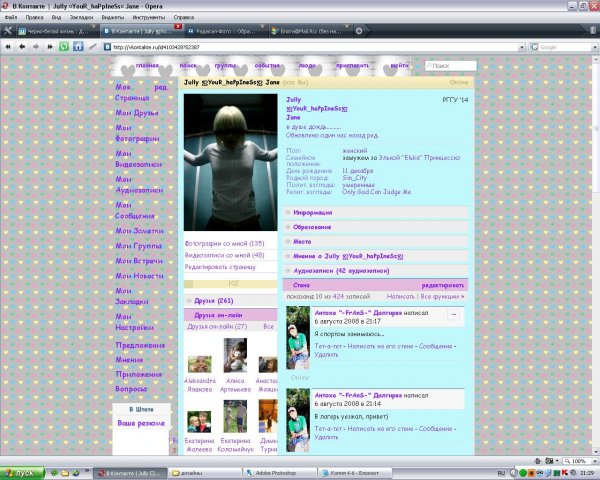Click Антоха avatar on 21:17 wall post

point(298,338)
